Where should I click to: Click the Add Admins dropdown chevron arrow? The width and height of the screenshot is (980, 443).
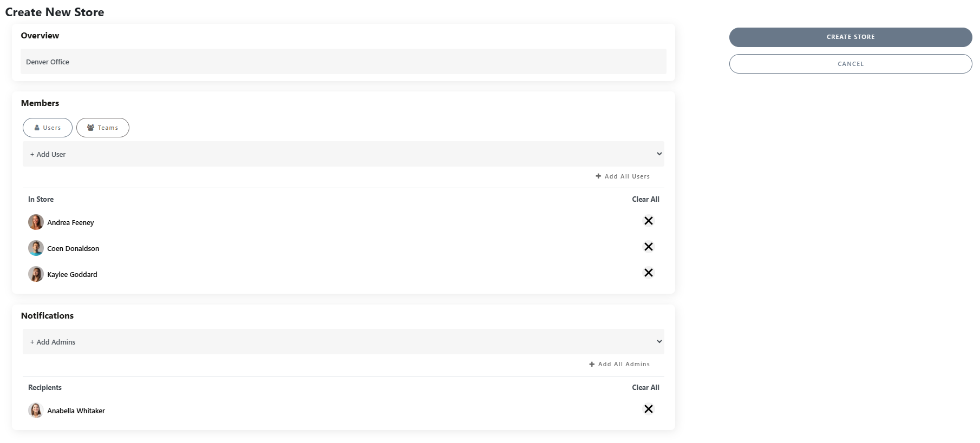click(659, 342)
